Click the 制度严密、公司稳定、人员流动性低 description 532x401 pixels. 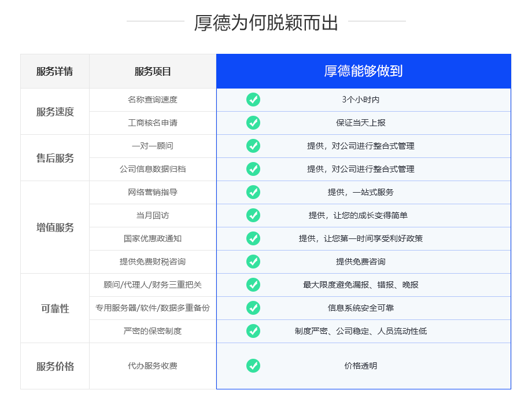361,331
